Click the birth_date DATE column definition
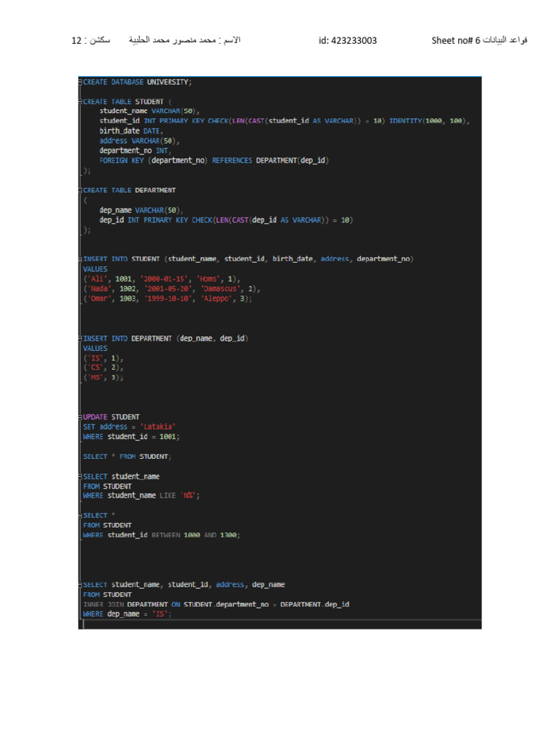The image size is (560, 747). tap(131, 131)
